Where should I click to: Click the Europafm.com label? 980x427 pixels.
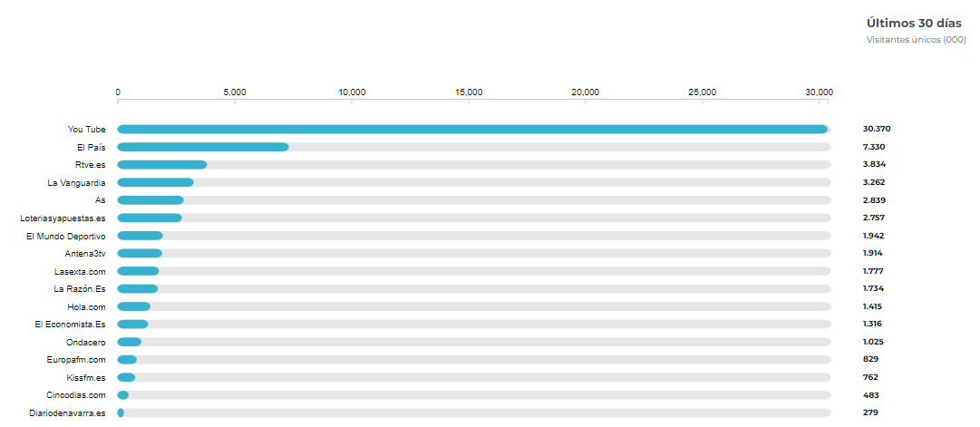[x=76, y=360]
